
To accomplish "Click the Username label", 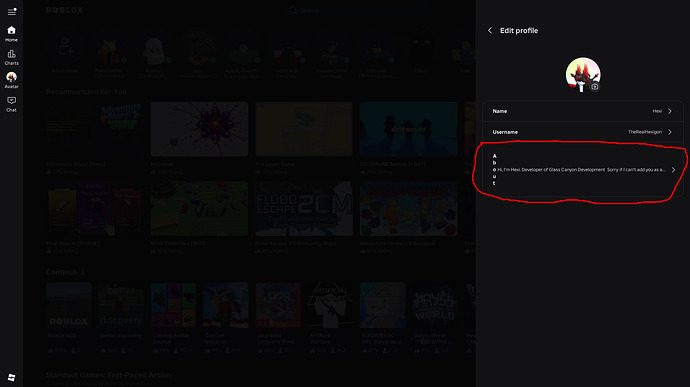I will pos(505,132).
